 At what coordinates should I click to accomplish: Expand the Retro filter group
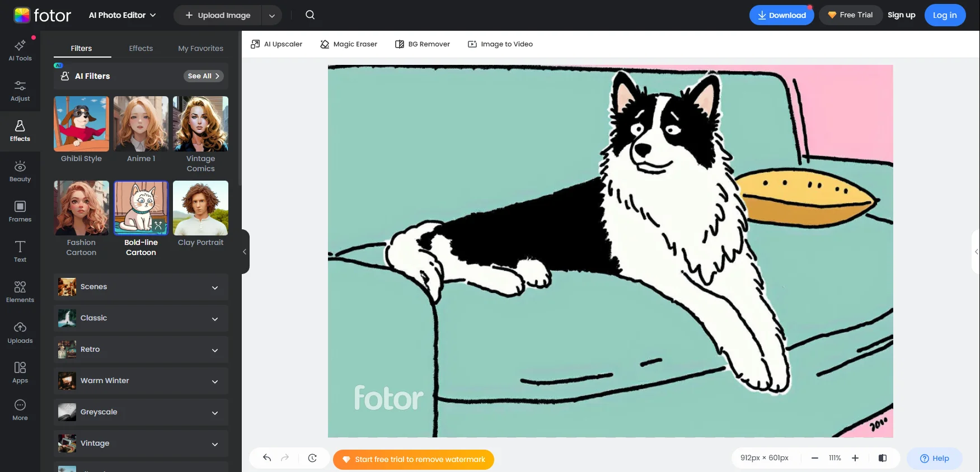[x=141, y=350]
